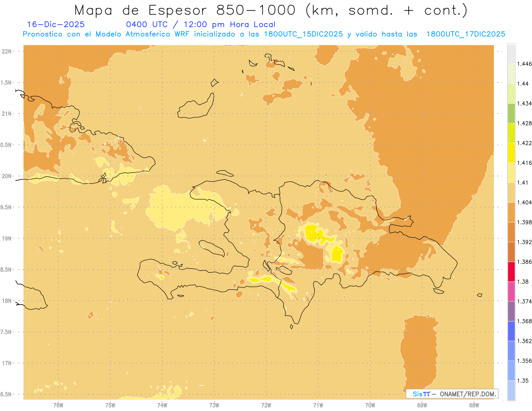
Task: Click the '70W' longitude label
Action: point(370,405)
